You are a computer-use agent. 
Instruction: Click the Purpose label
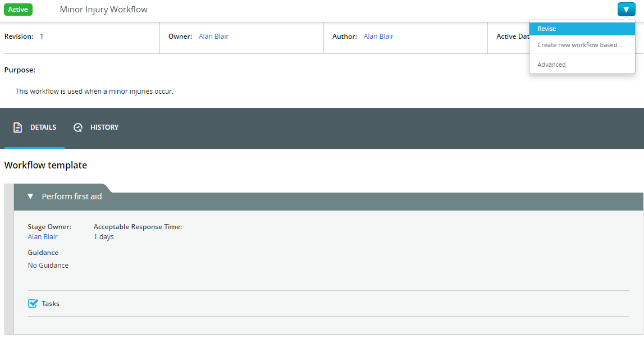[x=20, y=70]
